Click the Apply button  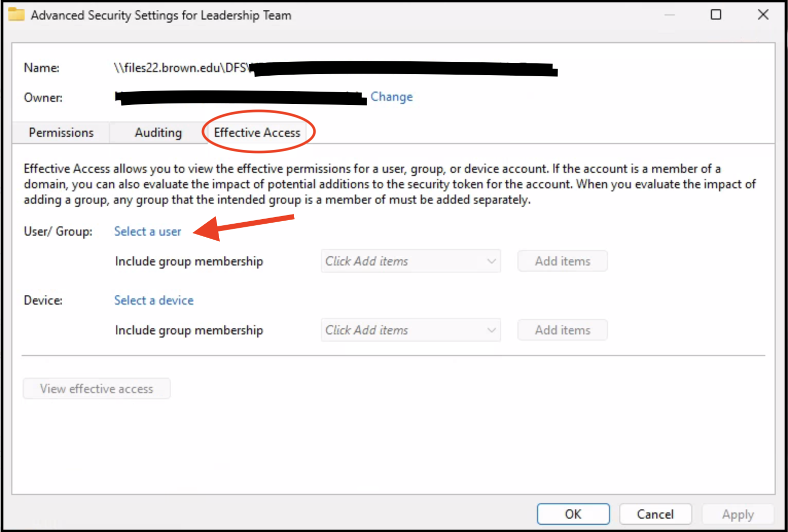coord(738,514)
